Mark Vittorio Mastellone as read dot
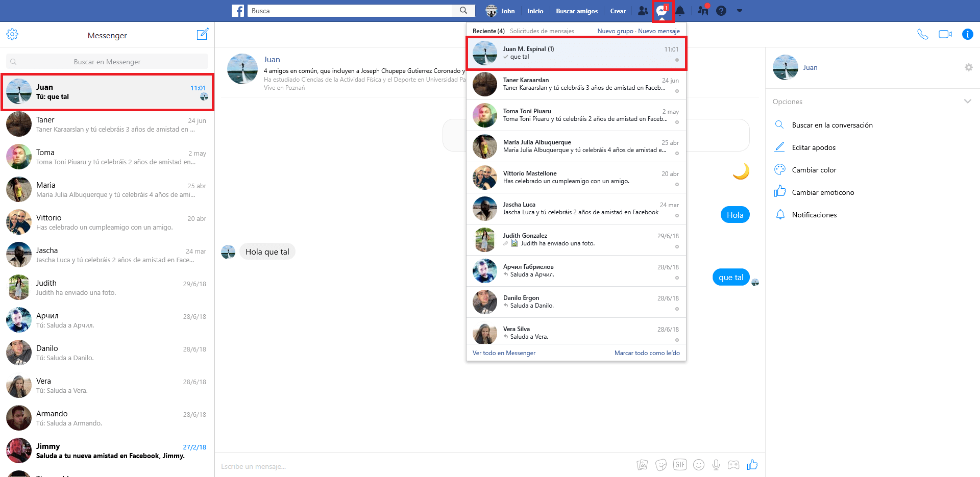Screen dimensions: 980x477 tap(677, 184)
